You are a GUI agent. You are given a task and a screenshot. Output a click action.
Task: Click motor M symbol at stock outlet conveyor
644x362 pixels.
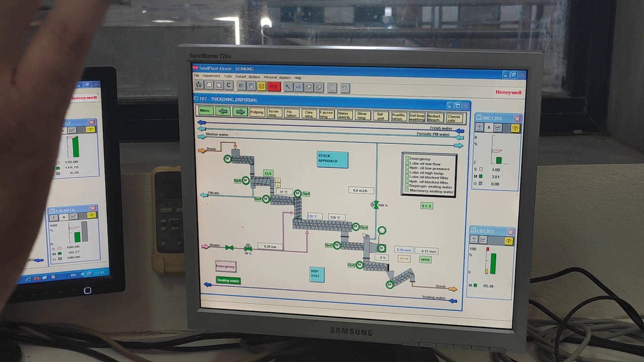[x=389, y=285]
